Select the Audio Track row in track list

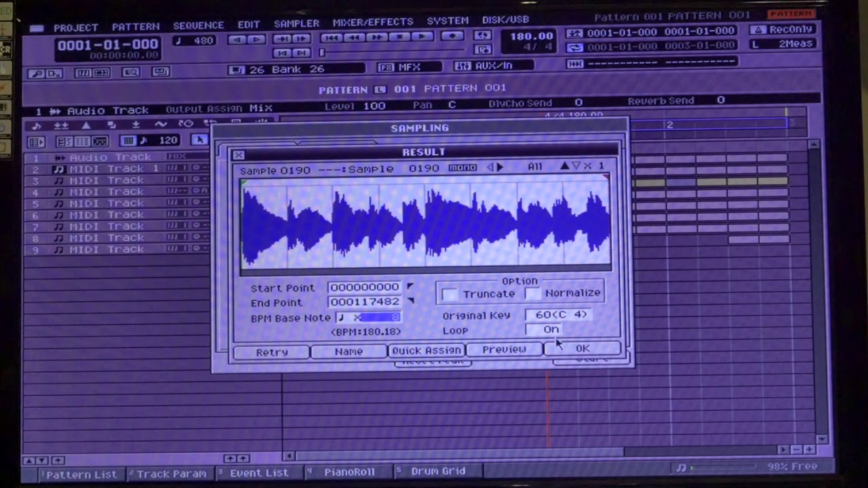coord(117,157)
